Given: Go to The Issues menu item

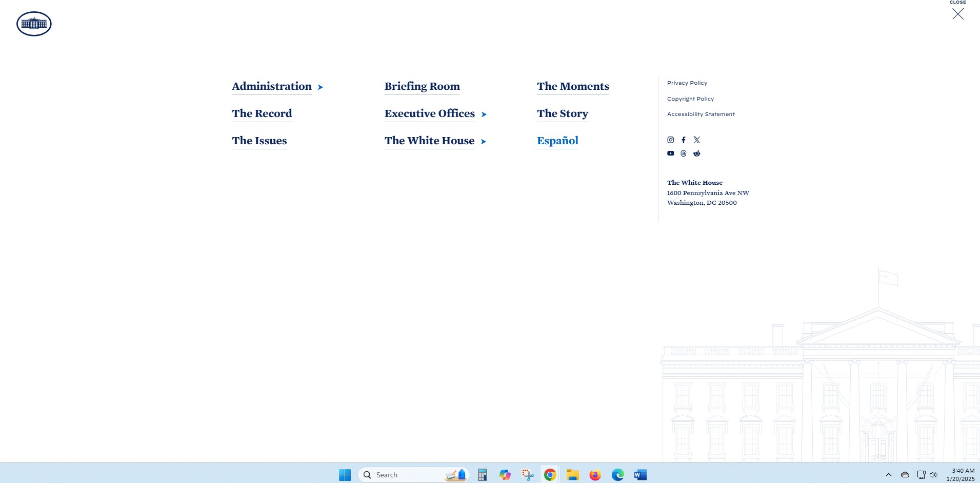Looking at the screenshot, I should (x=259, y=141).
